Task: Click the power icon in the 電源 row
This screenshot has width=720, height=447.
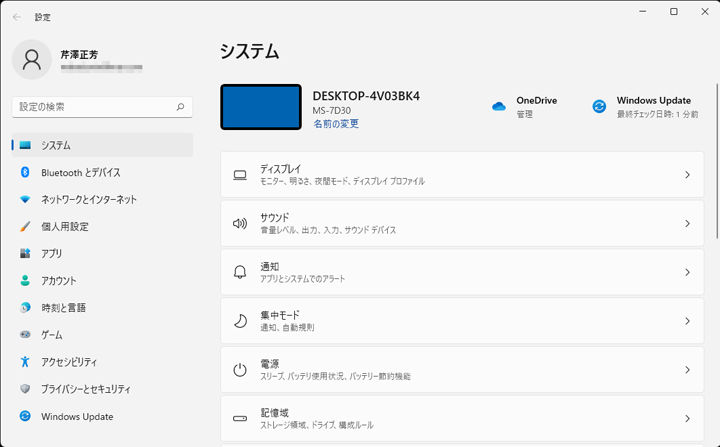Action: click(x=240, y=370)
